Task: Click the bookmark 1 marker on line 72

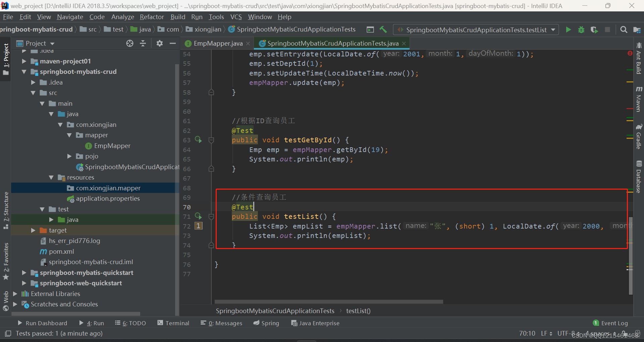Action: coord(199,226)
